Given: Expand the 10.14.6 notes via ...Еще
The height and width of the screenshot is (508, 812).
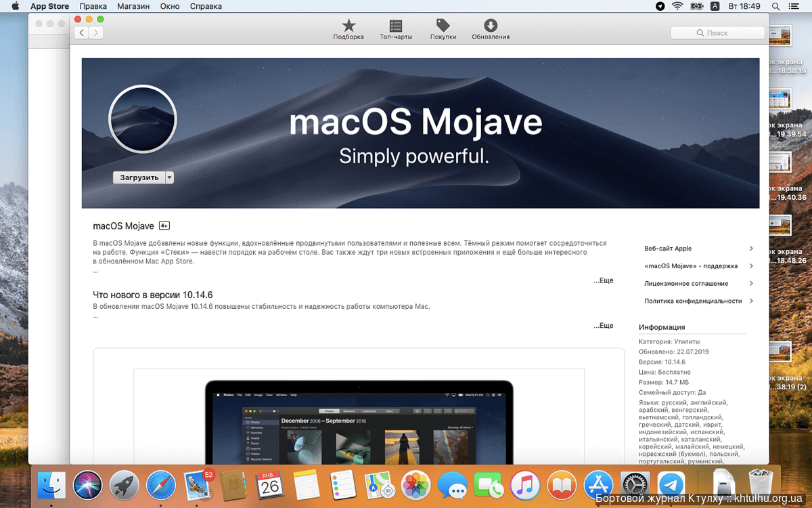Looking at the screenshot, I should 604,325.
